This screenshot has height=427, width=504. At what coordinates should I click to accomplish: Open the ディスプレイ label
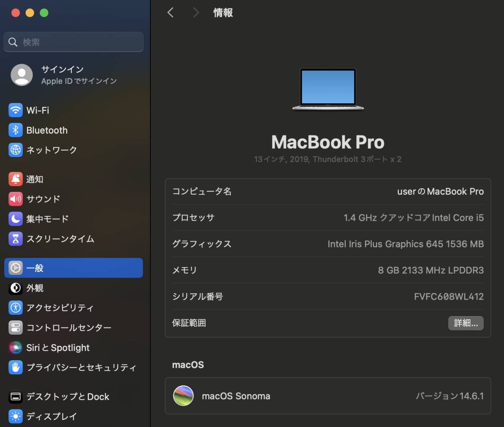[x=52, y=417]
